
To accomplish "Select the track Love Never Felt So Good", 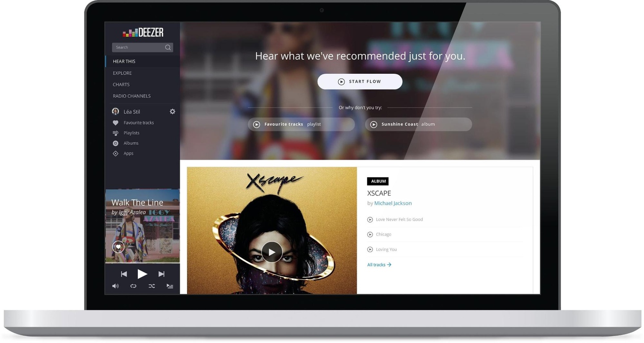I will (399, 220).
